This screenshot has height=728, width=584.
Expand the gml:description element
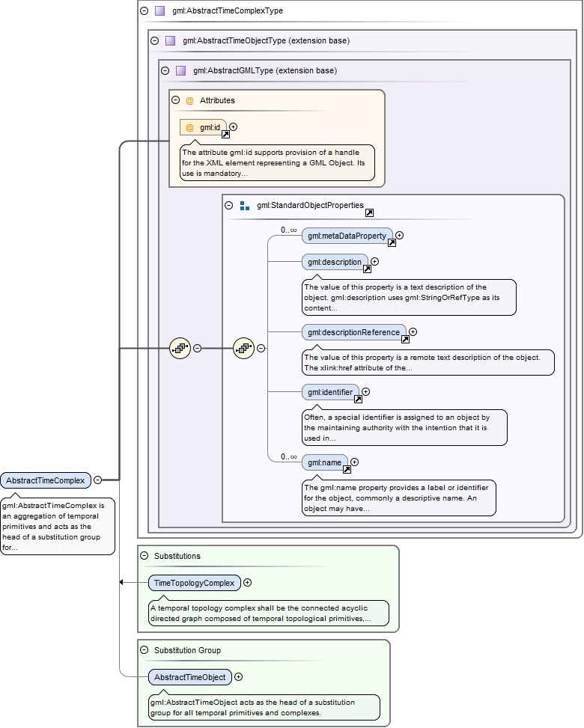click(x=375, y=262)
